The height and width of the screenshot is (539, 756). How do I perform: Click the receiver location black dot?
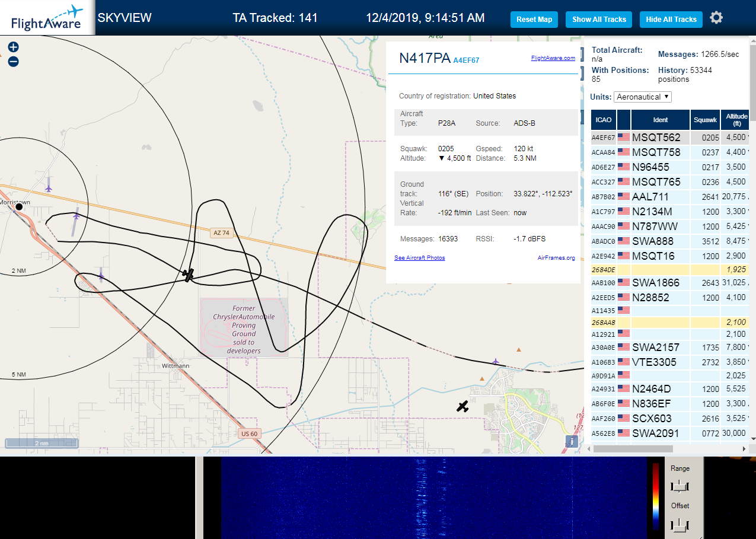click(18, 206)
